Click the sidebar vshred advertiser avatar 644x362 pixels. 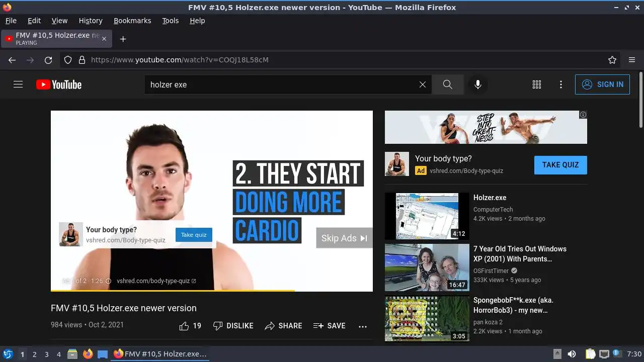[397, 164]
